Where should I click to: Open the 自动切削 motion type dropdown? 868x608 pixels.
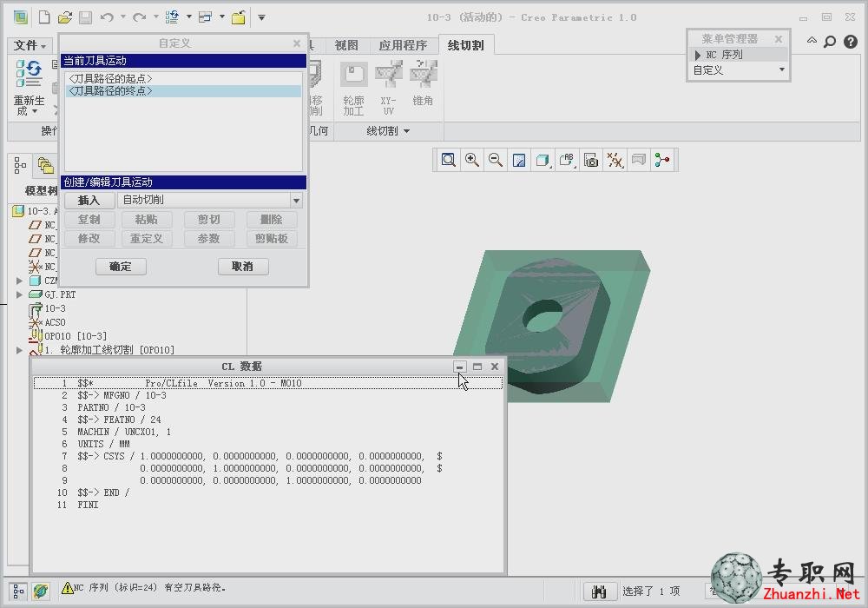point(296,201)
